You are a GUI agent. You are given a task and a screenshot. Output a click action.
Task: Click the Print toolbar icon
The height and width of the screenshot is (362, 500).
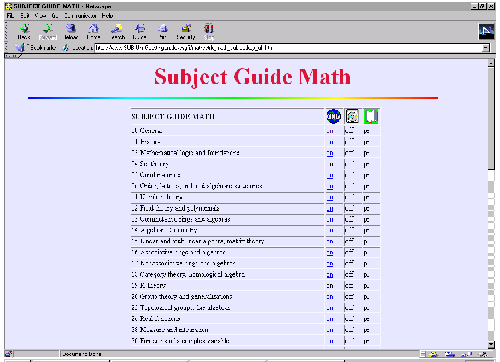pos(163,32)
